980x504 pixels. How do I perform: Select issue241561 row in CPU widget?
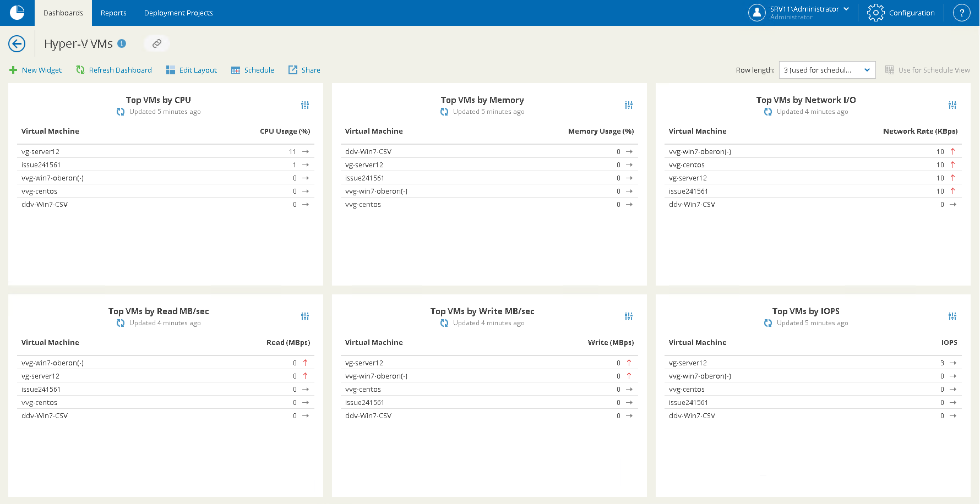pyautogui.click(x=166, y=165)
